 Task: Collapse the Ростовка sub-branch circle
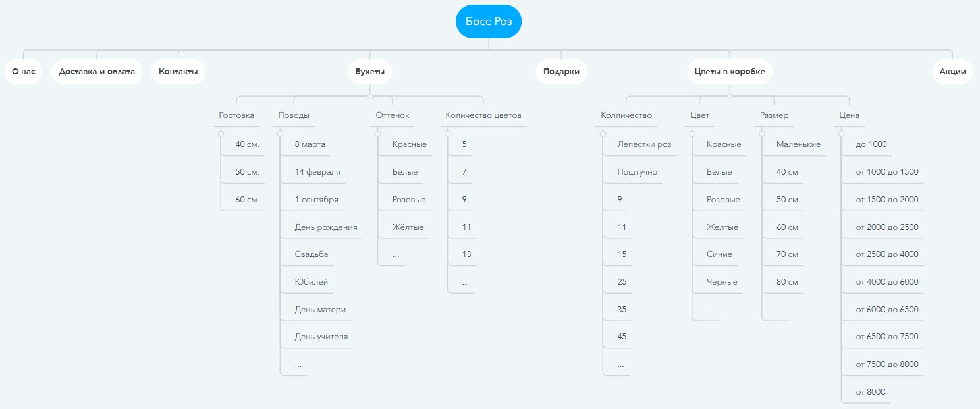221,134
